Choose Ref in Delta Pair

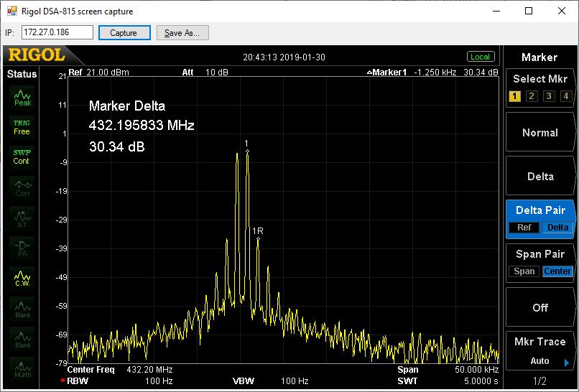[524, 228]
